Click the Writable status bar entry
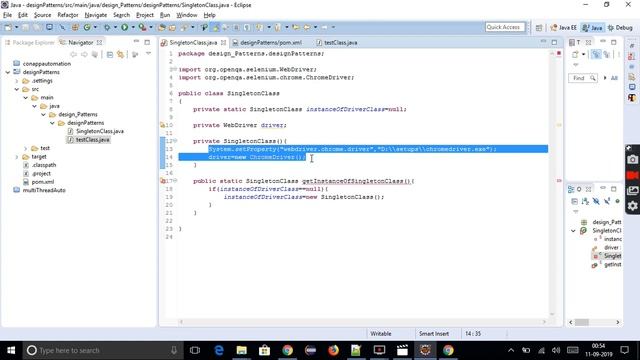 (381, 334)
